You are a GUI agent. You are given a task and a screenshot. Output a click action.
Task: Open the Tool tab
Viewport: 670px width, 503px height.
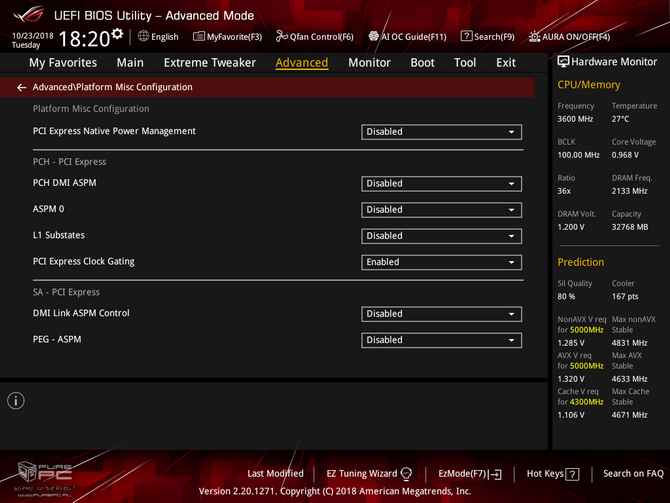tap(465, 63)
